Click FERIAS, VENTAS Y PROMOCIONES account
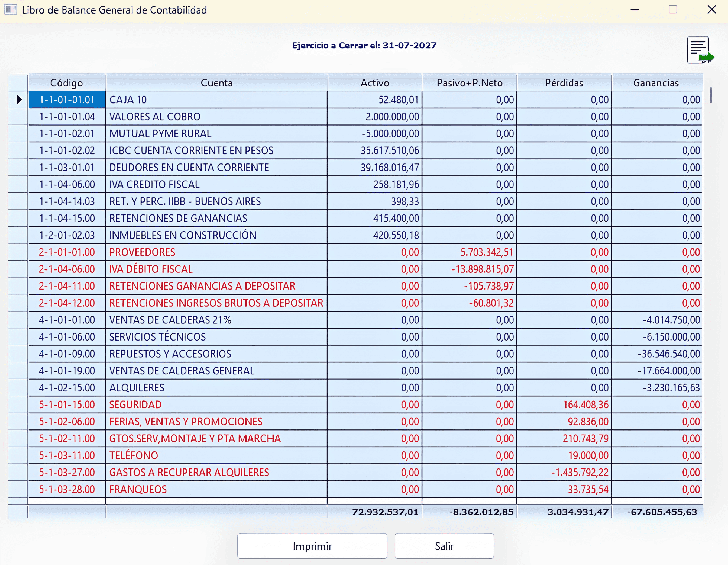 coord(216,422)
